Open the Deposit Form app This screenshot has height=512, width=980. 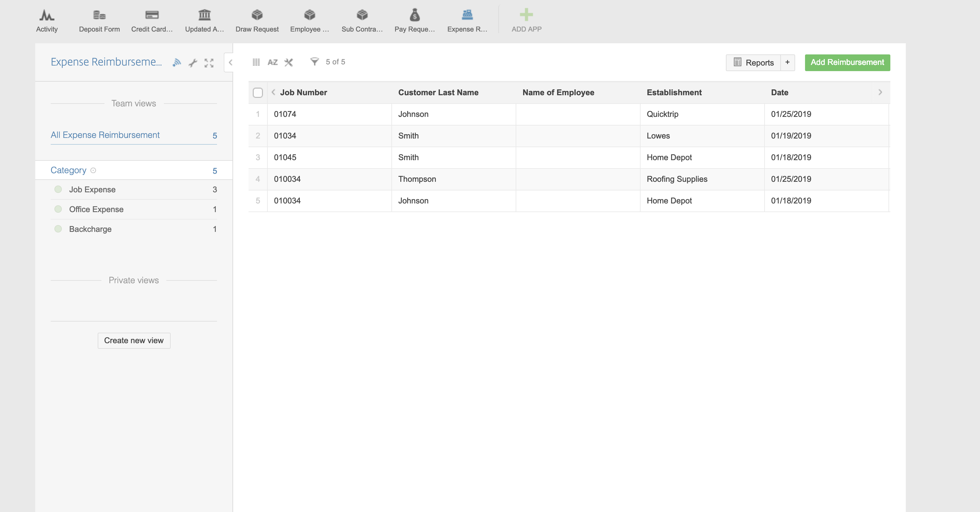(99, 20)
